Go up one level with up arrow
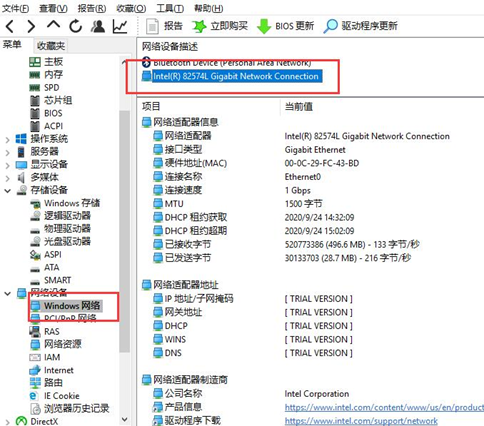Screen dimensions: 484x426 (x=54, y=25)
